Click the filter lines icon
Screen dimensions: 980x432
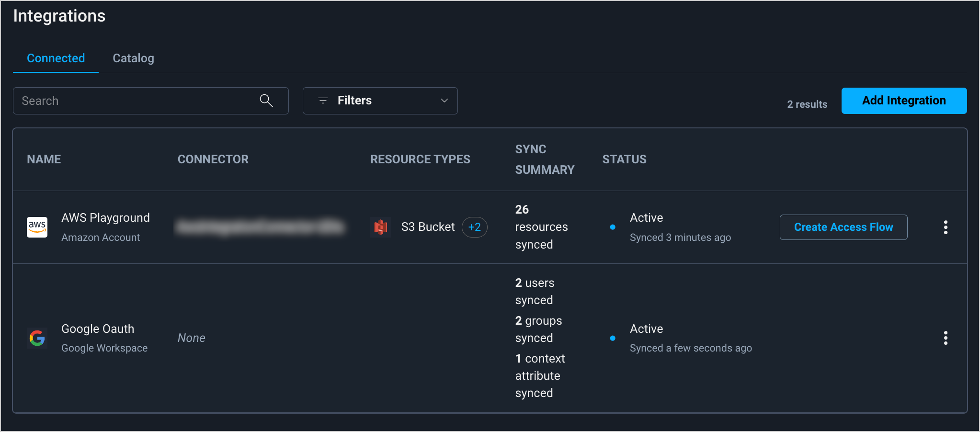(x=323, y=101)
